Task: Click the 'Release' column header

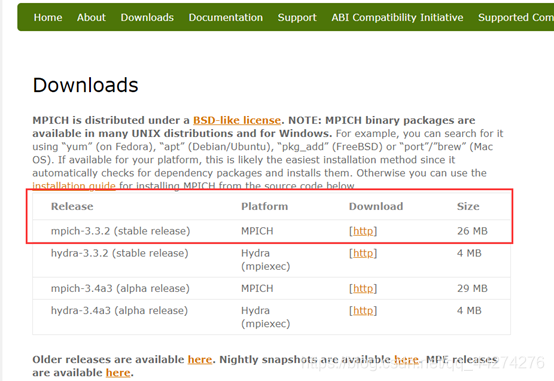Action: tap(72, 206)
